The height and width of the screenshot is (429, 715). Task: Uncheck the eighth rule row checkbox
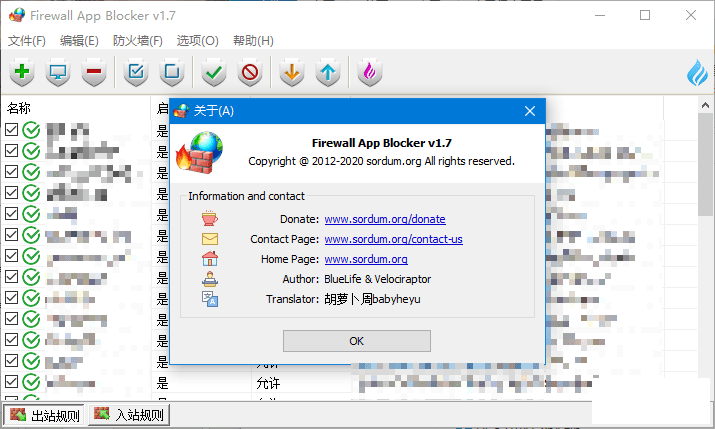[x=12, y=276]
